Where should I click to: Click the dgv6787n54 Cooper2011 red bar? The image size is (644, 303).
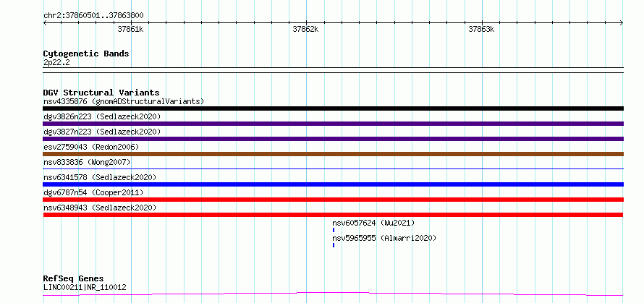(333, 200)
